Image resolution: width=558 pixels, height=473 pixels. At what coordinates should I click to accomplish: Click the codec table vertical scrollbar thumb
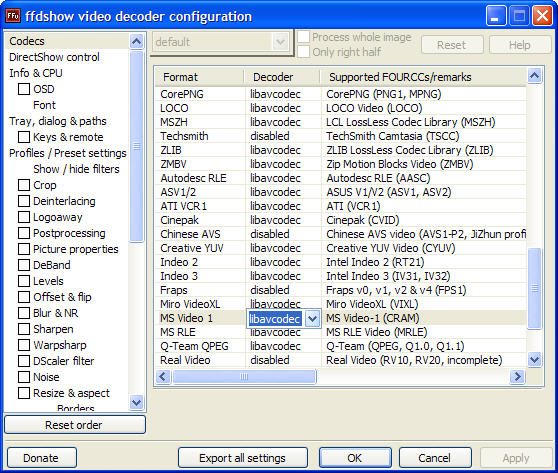[535, 288]
